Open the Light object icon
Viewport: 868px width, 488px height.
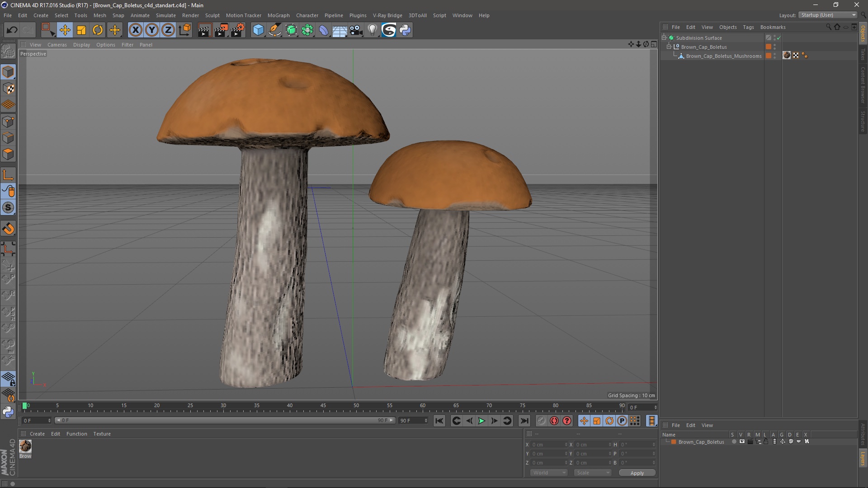(x=372, y=30)
